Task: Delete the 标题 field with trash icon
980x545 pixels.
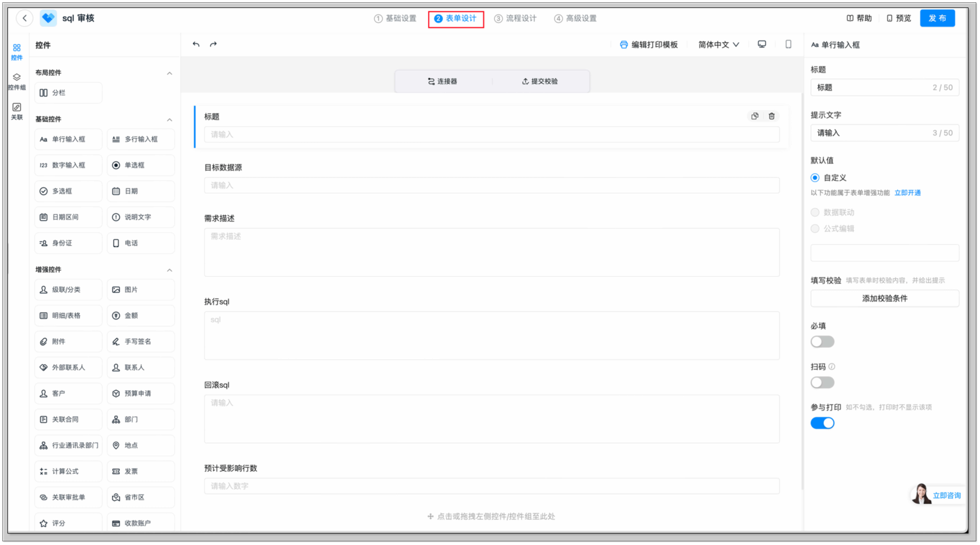Action: coord(772,116)
